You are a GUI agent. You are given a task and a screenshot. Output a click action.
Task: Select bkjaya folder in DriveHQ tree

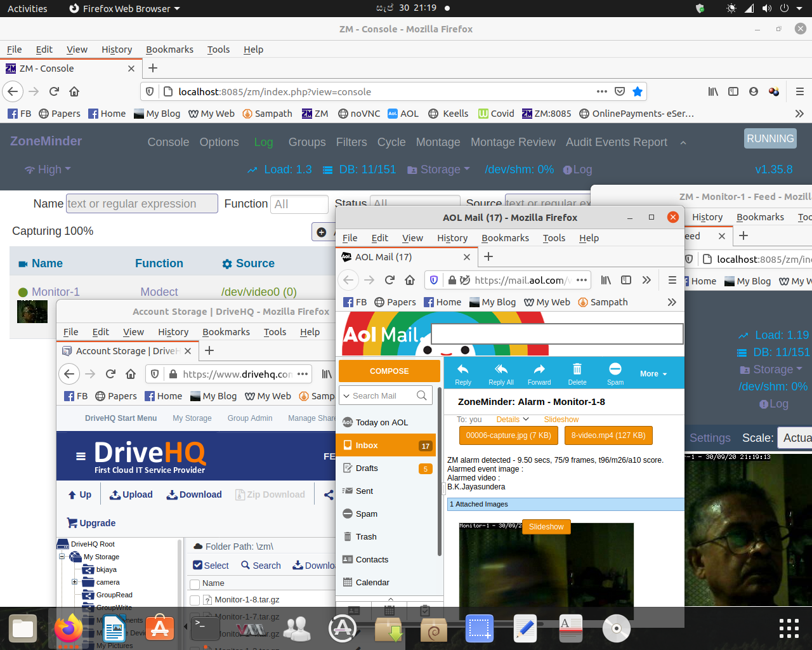tap(106, 569)
